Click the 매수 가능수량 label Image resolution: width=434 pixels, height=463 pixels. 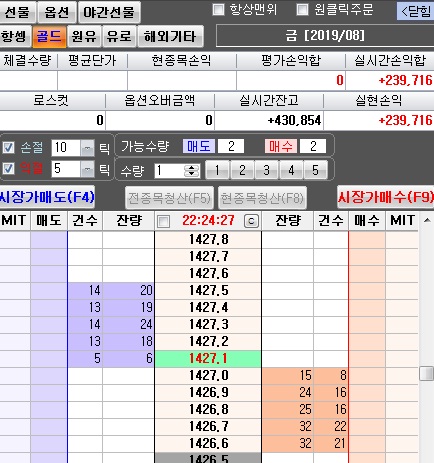pos(281,146)
